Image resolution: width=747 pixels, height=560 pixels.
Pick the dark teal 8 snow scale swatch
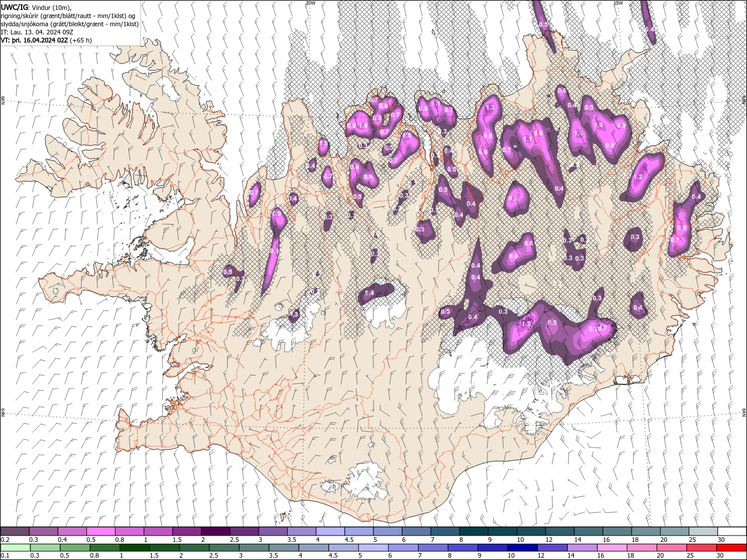(473, 531)
